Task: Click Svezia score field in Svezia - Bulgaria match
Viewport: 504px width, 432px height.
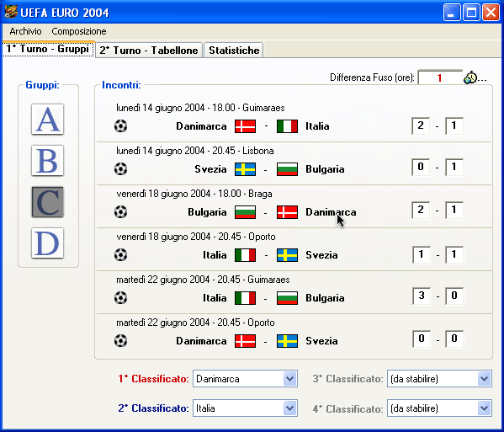Action: click(421, 167)
